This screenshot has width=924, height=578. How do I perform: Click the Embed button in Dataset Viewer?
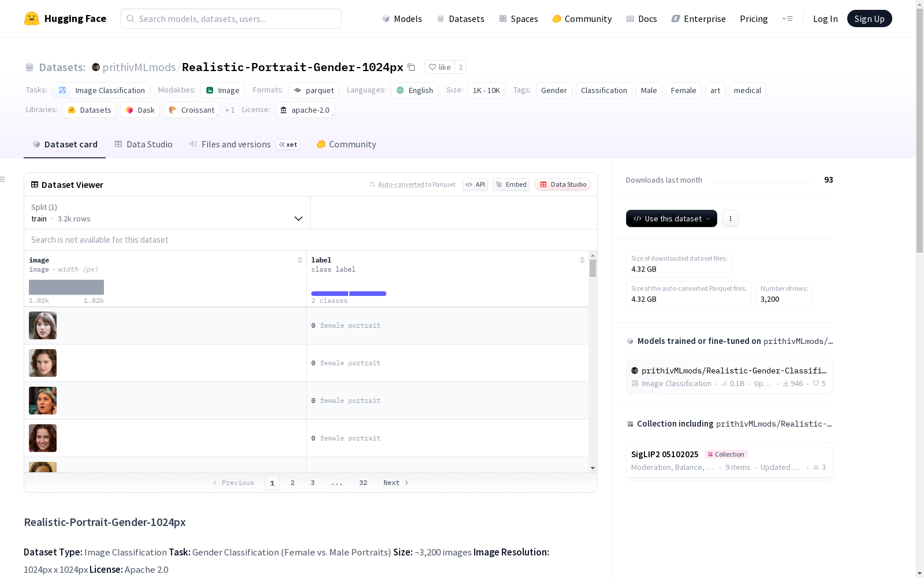511,184
